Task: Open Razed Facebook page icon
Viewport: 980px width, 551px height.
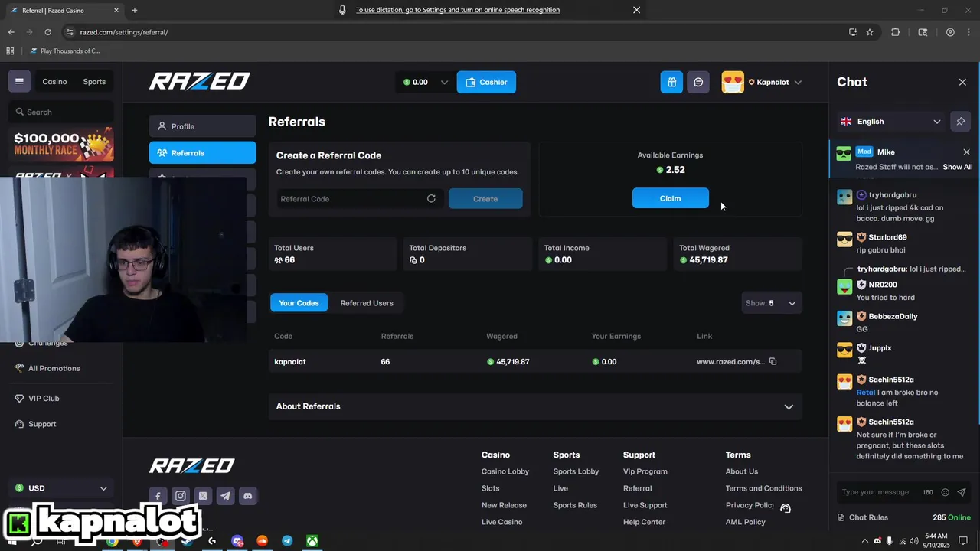Action: coord(158,496)
